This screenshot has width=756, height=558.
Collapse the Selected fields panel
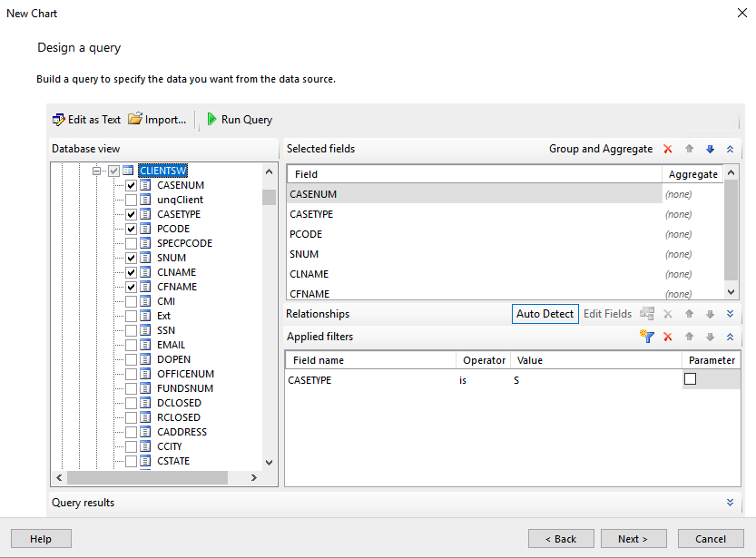click(730, 149)
